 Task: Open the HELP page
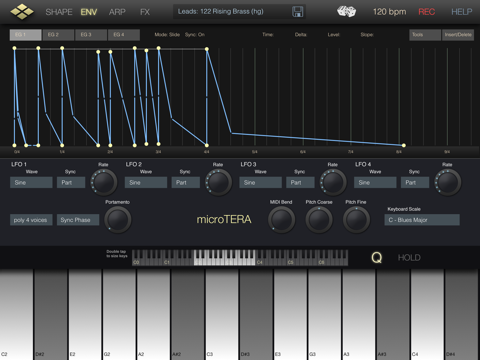(x=462, y=12)
